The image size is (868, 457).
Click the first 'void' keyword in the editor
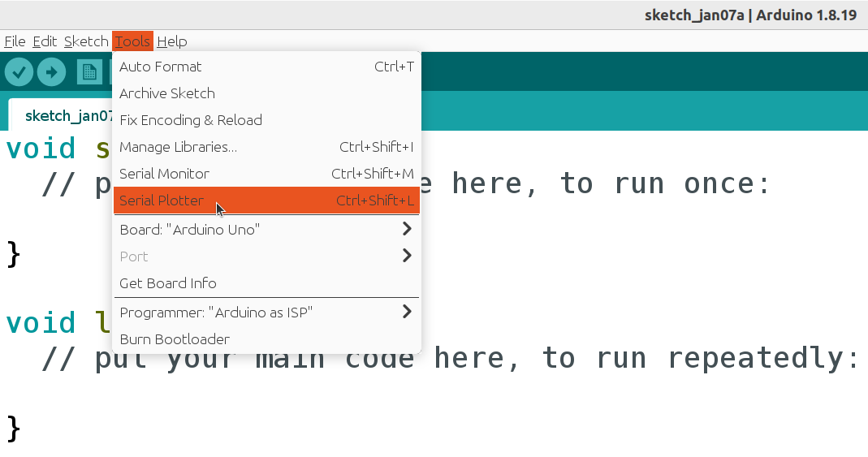(x=41, y=149)
